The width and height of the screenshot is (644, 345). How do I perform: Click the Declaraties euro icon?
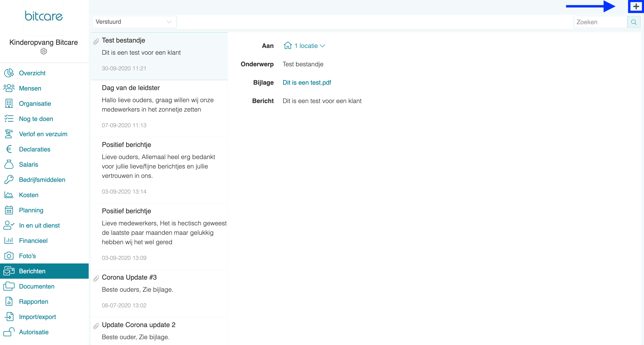(9, 149)
